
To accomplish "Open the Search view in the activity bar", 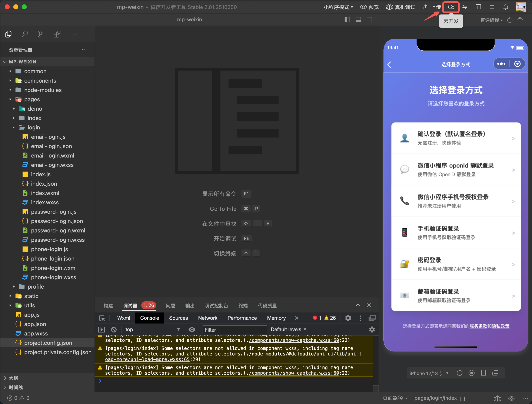I will click(25, 34).
